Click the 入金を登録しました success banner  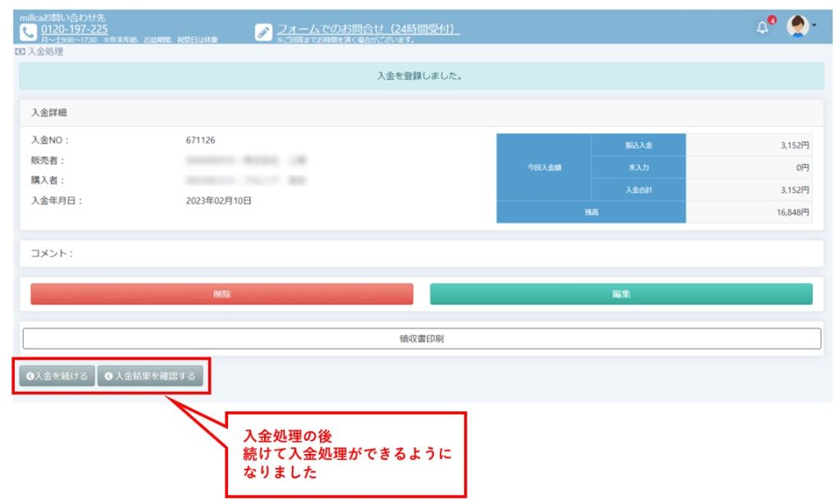(x=421, y=76)
